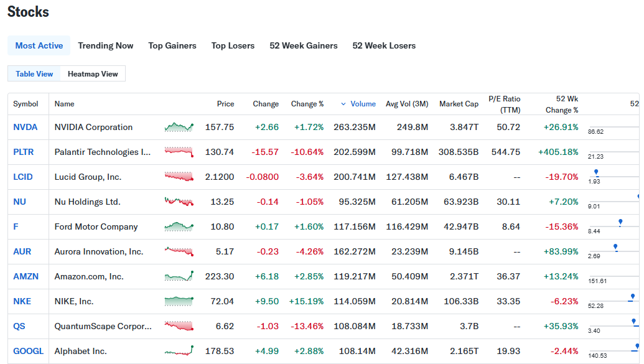Screen dimensions: 644x364
Task: Click Palantir 52 week change +405.18%
Action: pos(559,152)
